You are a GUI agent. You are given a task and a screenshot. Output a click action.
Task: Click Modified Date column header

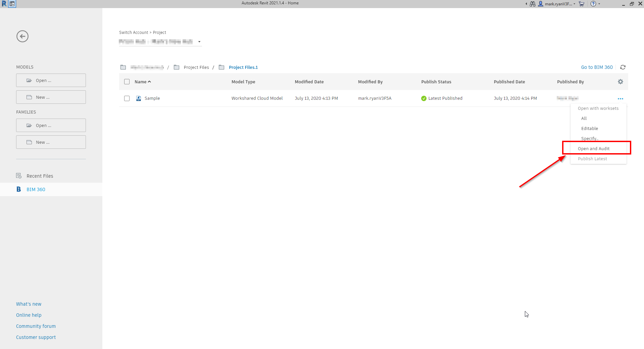pos(309,82)
